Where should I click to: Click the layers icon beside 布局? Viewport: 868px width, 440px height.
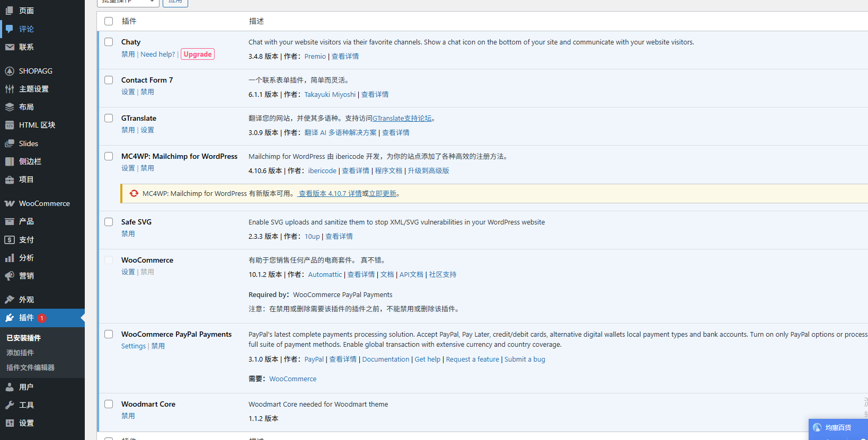[10, 107]
